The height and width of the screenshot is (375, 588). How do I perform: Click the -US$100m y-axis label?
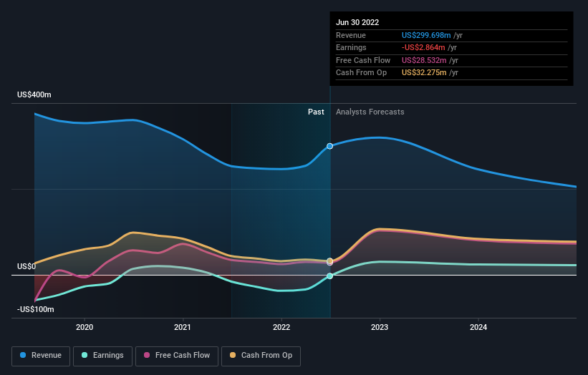36,309
